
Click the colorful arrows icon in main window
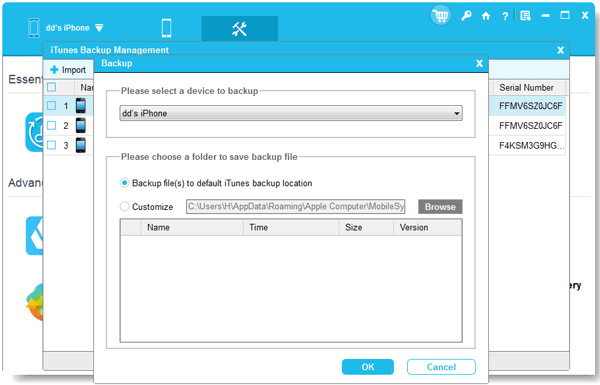click(34, 302)
